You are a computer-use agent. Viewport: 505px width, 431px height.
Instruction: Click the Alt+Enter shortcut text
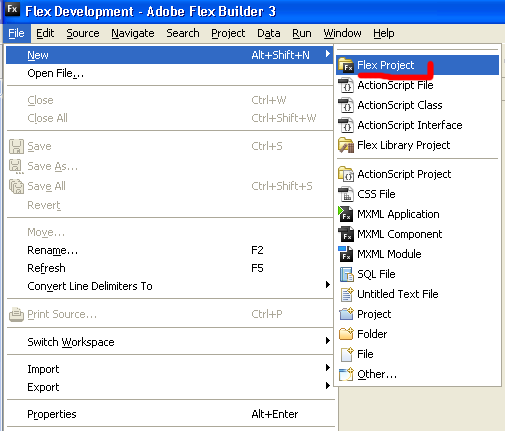[x=275, y=414]
